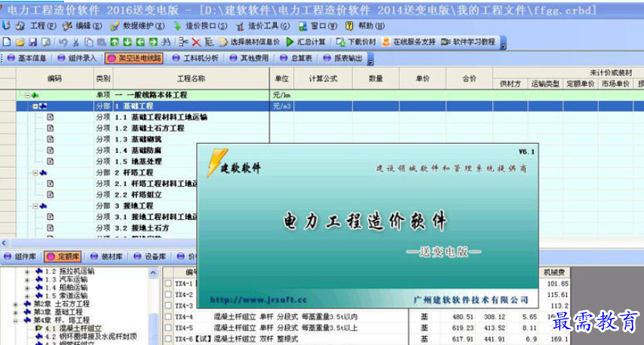Click the library tree scroll-up arrow
The width and height of the screenshot is (644, 345).
(153, 273)
